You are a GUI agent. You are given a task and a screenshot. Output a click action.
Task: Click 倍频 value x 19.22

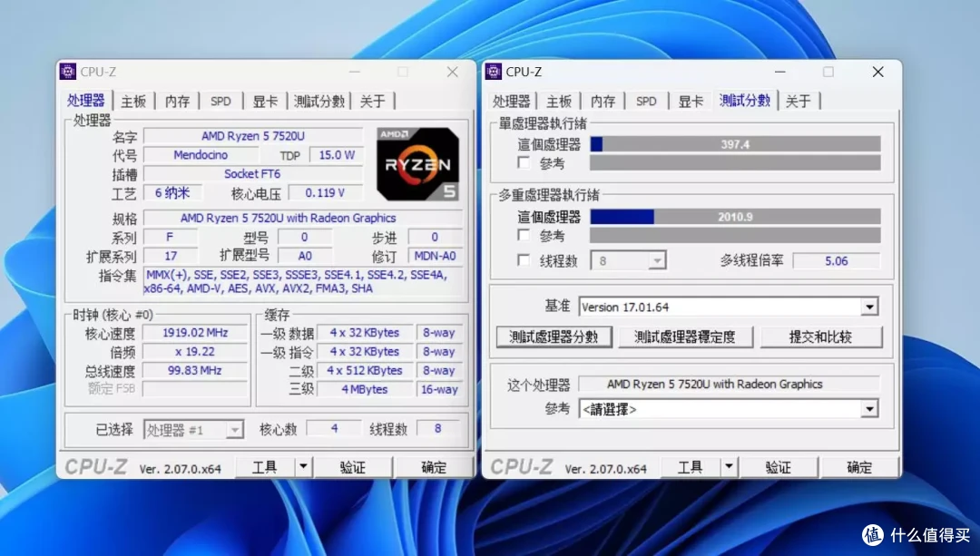click(x=195, y=351)
